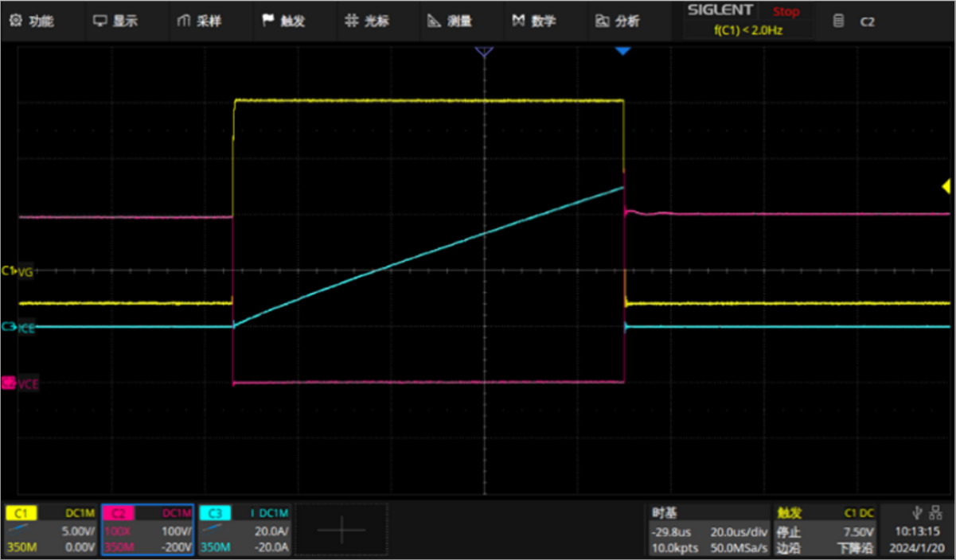Screen dimensions: 956x560
Task: Open the 显示 (Display) menu
Action: click(116, 21)
